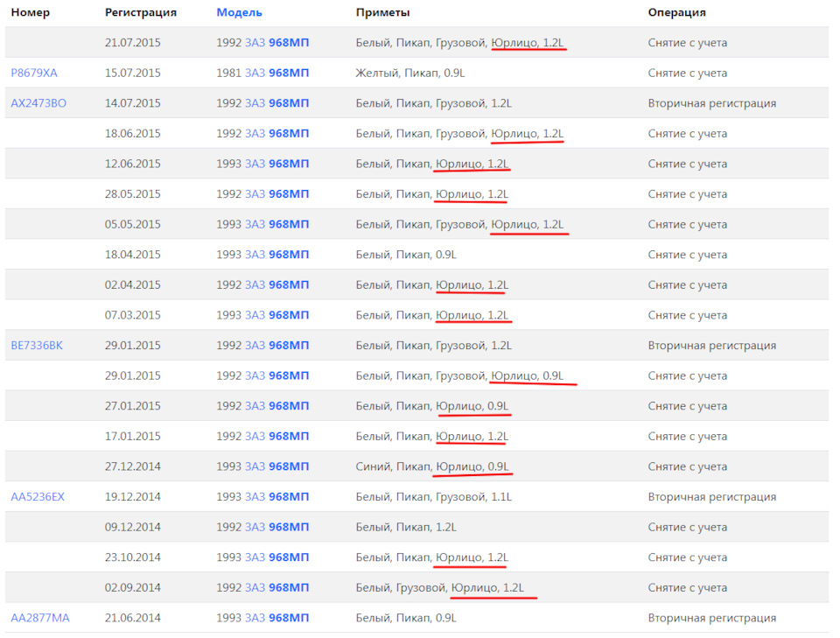This screenshot has height=638, width=840.
Task: Click 'Снятие с учета' dated 21.07.2015
Action: pos(688,42)
